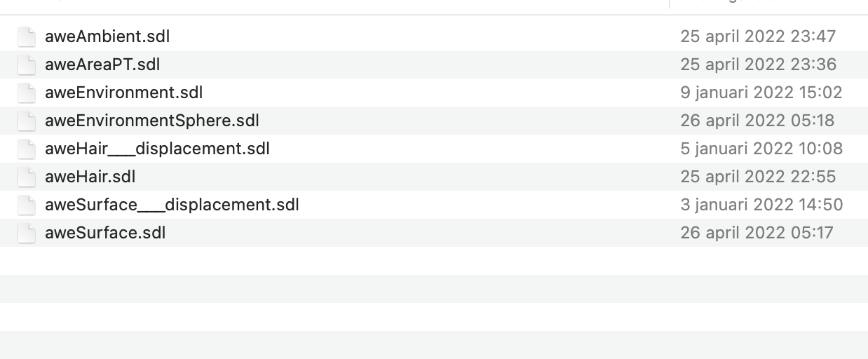Select the aweSurface.sdl filename
Image resolution: width=868 pixels, height=359 pixels.
[x=105, y=233]
